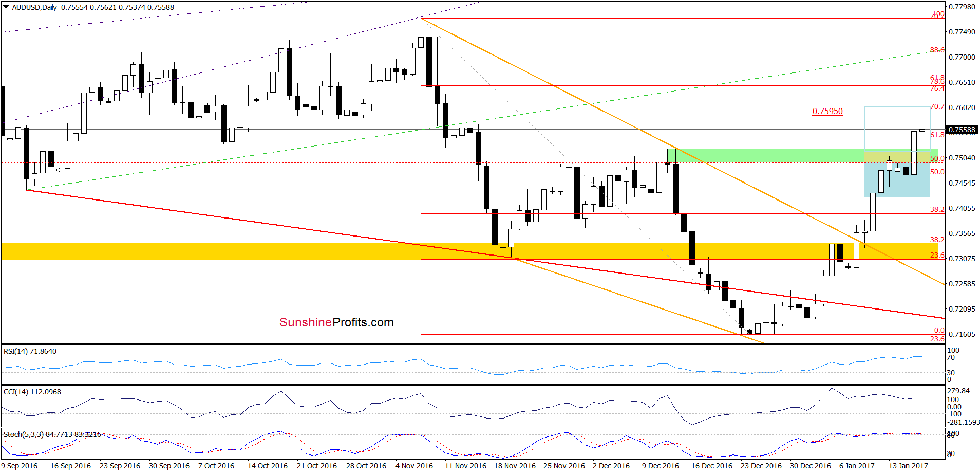980x473 pixels.
Task: Click the current price tag 0.75588
Action: [x=962, y=130]
